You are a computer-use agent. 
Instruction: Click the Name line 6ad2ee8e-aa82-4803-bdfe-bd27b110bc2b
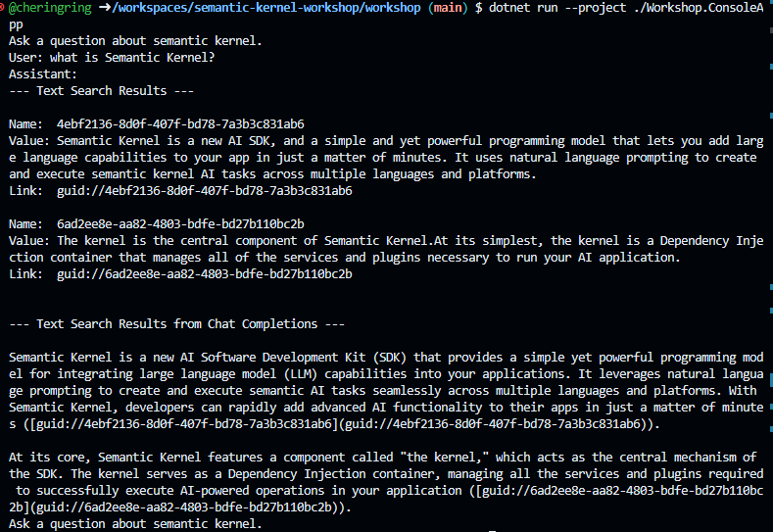point(157,224)
